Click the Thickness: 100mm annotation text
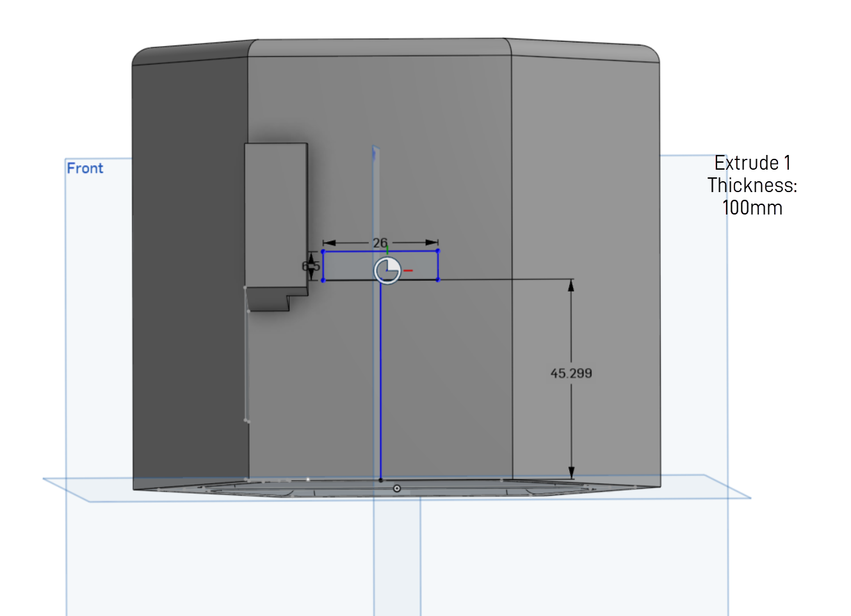 [x=752, y=197]
